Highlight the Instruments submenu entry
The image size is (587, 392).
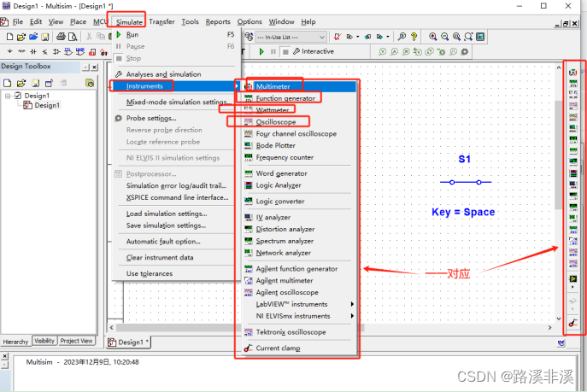[x=175, y=86]
